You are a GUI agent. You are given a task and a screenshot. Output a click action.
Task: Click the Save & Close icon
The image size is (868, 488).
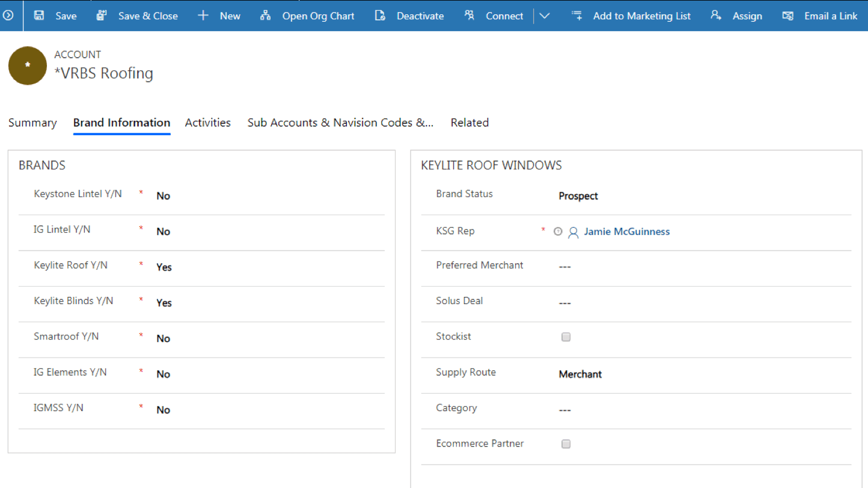click(x=102, y=16)
